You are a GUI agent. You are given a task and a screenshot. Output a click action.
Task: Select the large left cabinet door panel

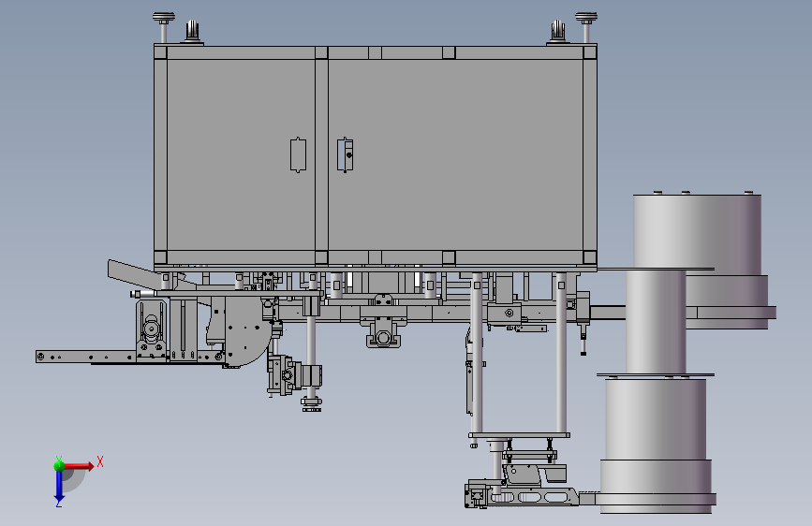pos(241,154)
